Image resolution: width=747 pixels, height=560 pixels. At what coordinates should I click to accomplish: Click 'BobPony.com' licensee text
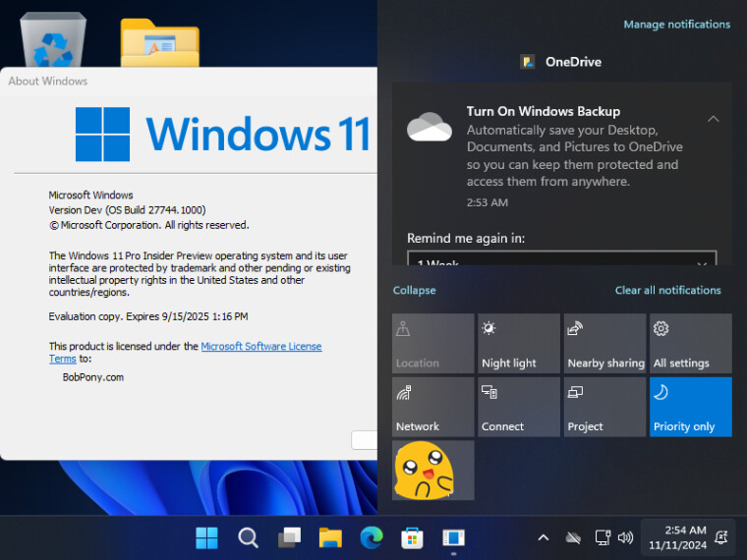93,377
